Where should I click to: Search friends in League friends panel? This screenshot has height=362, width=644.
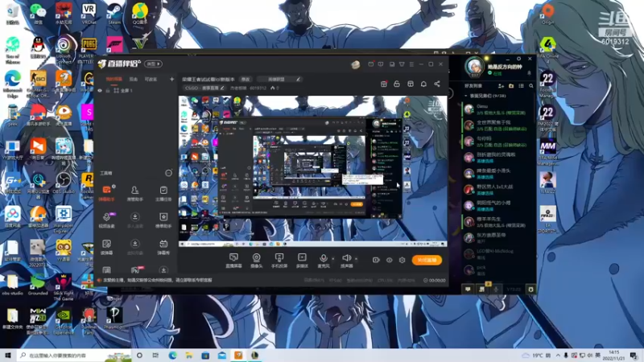click(531, 86)
